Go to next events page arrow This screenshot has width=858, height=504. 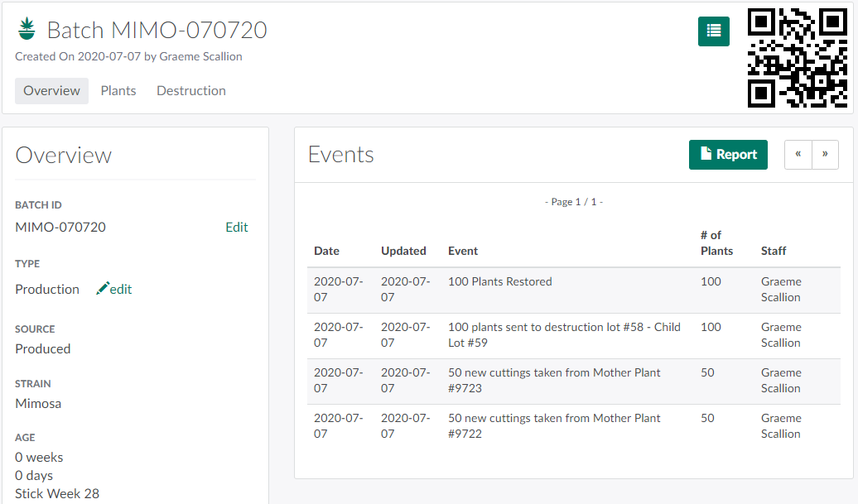pyautogui.click(x=825, y=155)
